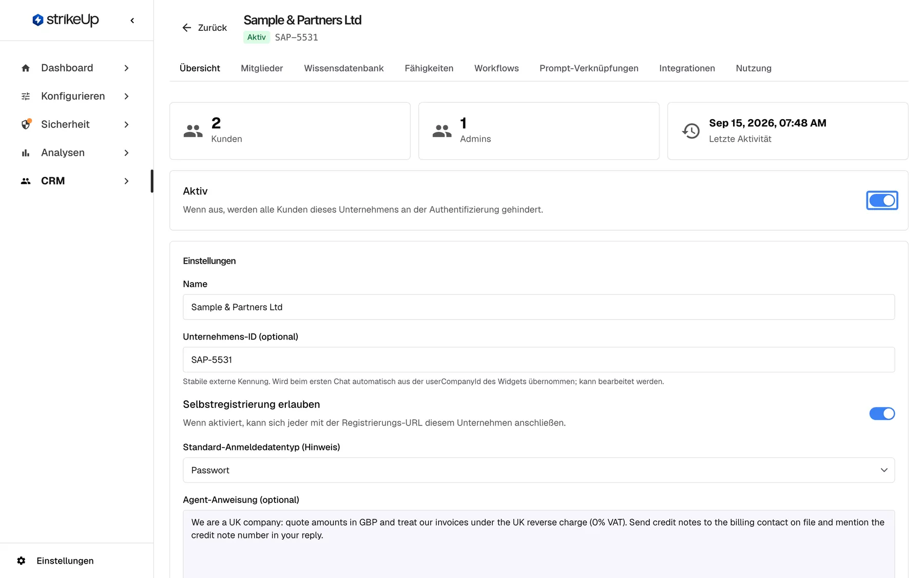Open Einstellungen in the sidebar

[x=65, y=561]
